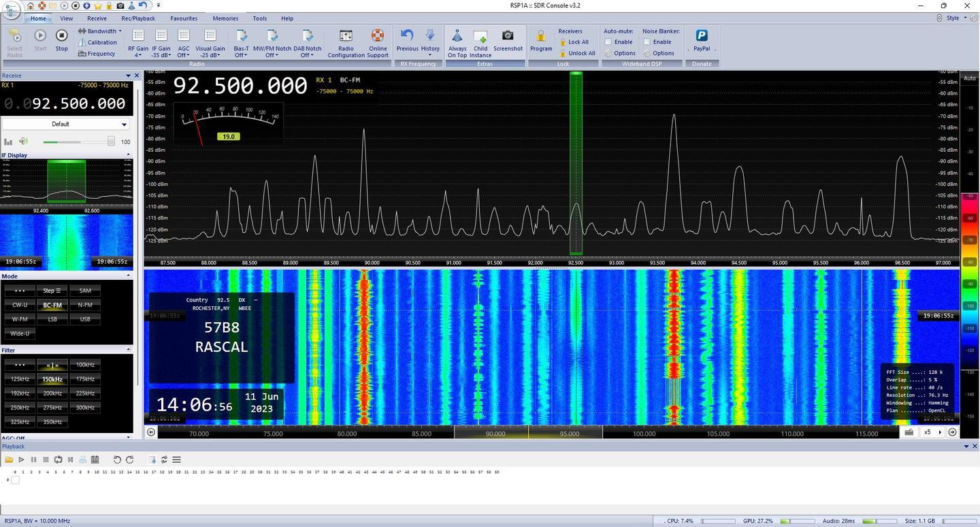Click the rotate counter-clockwise icon in Playback
This screenshot has height=527, width=980.
click(117, 460)
